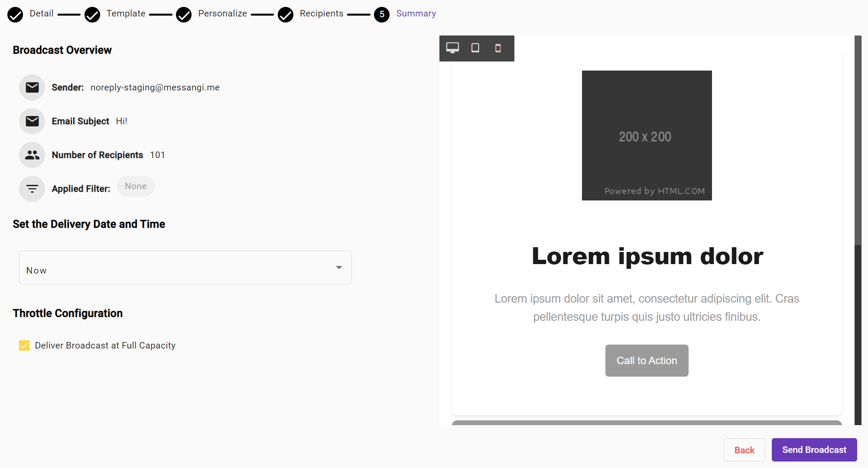Click the Broadcast Overview heading
Image resolution: width=868 pixels, height=468 pixels.
tap(62, 50)
